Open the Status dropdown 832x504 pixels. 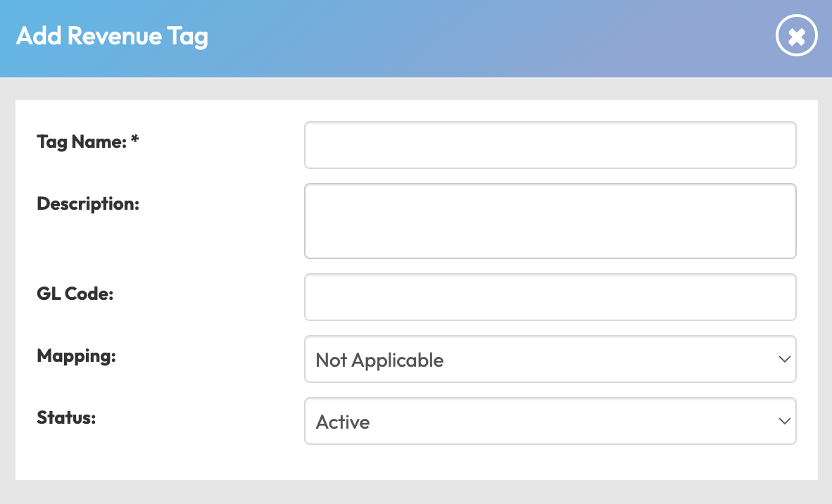(x=550, y=421)
